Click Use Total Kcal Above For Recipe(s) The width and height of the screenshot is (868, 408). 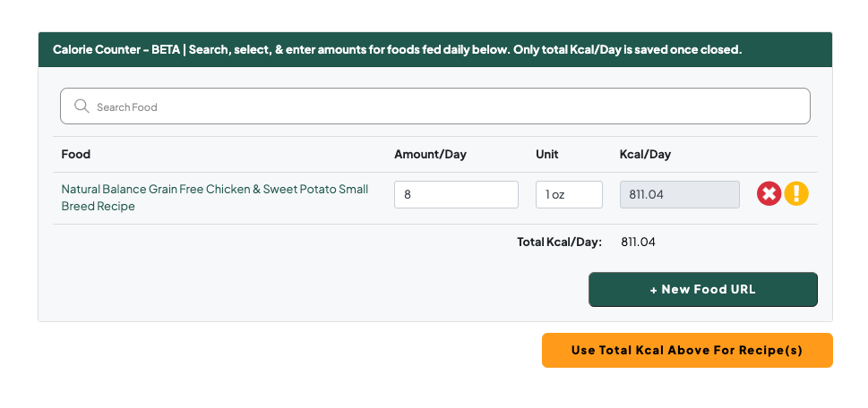[x=687, y=350]
